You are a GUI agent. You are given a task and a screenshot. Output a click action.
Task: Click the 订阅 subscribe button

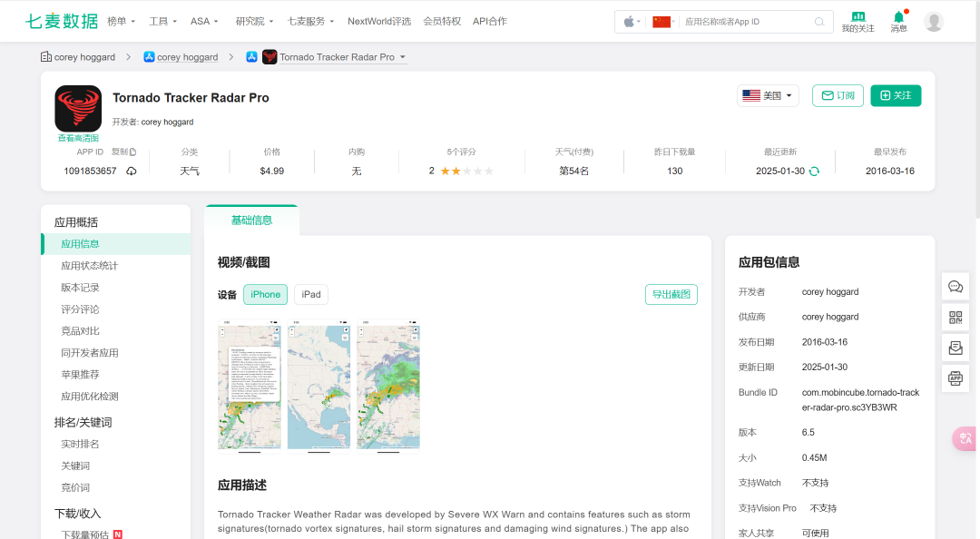(838, 95)
